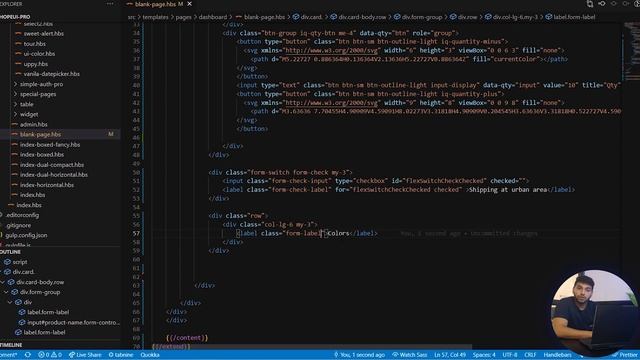Click symbol icon beside div.card-body.row in Outline
This screenshot has width=640, height=360.
tap(11, 282)
